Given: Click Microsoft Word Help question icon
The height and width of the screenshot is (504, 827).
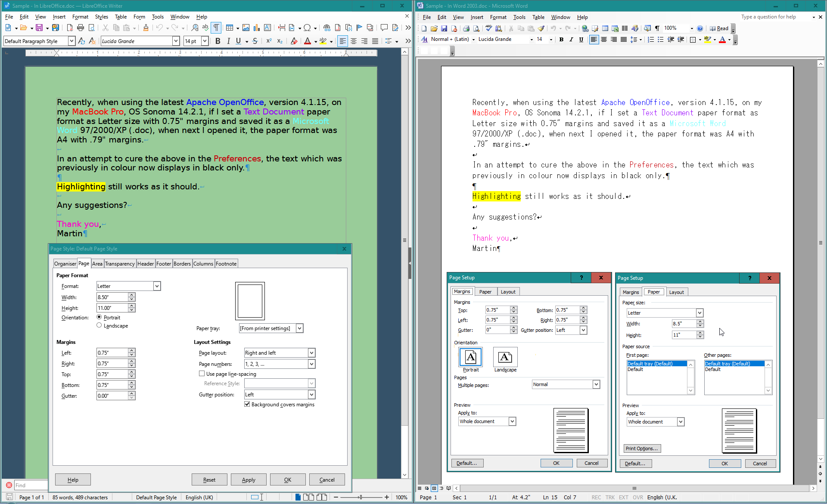Looking at the screenshot, I should 700,28.
